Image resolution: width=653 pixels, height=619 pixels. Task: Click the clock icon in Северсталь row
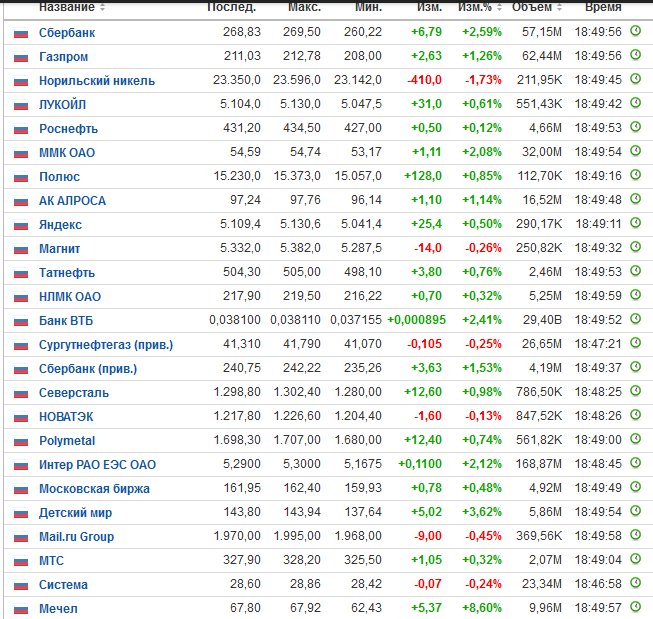point(635,391)
